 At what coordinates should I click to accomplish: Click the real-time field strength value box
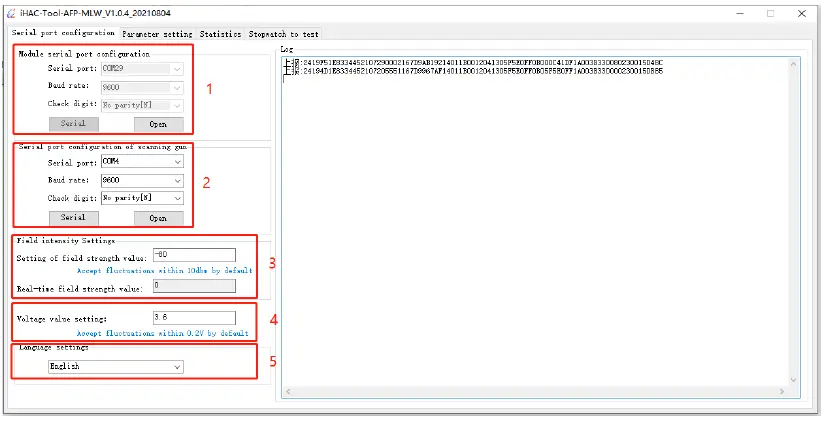[x=194, y=286]
